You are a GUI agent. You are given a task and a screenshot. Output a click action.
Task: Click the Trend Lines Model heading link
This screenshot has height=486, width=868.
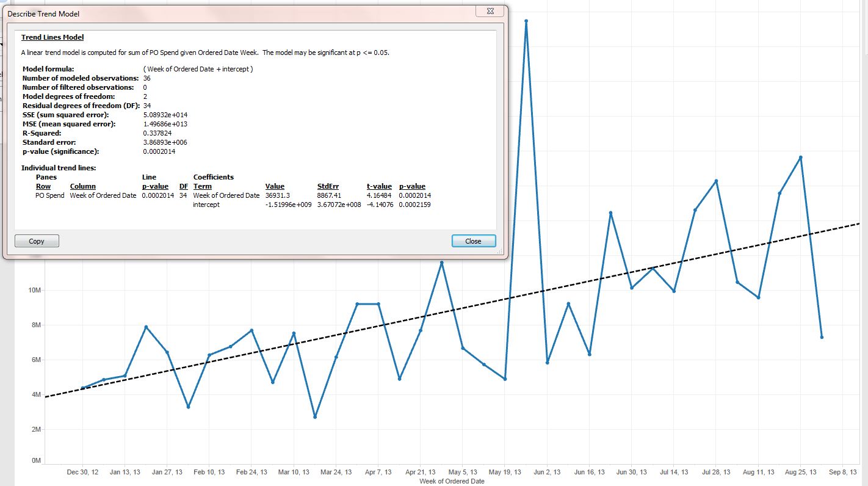(52, 37)
